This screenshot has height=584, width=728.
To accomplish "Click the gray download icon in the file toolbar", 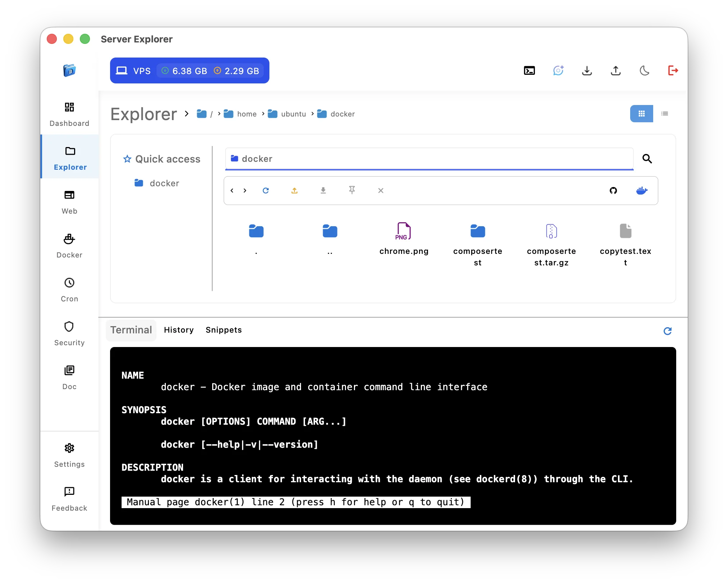I will tap(323, 191).
